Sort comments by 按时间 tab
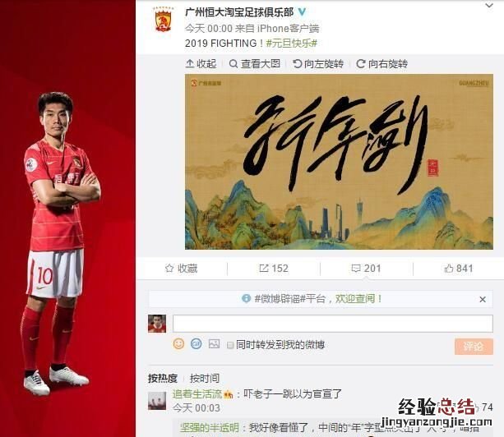The image size is (504, 437). (205, 378)
